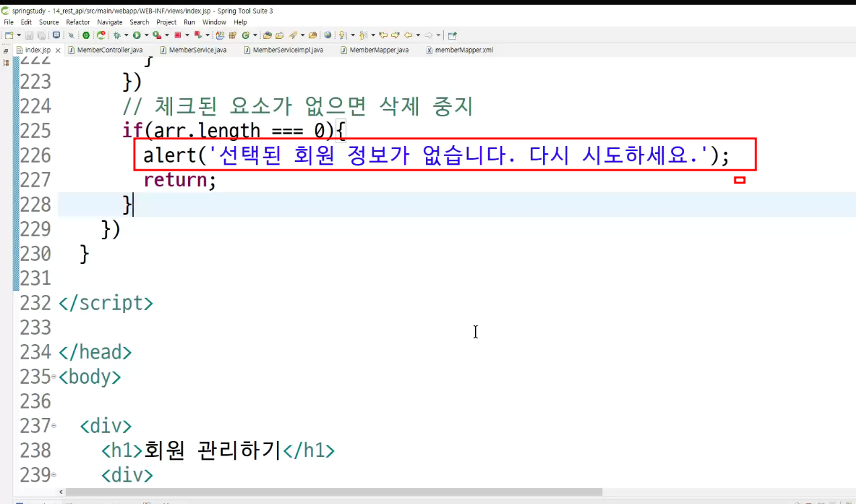Open the Search menu
The image size is (856, 504).
click(x=139, y=22)
